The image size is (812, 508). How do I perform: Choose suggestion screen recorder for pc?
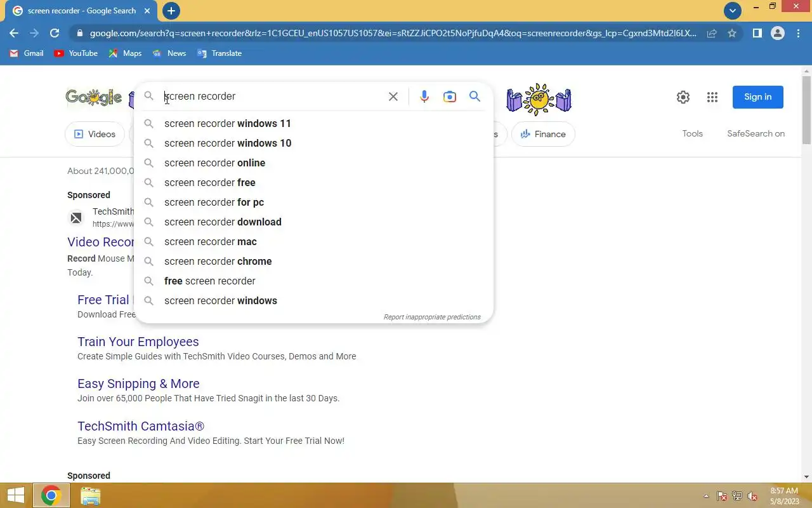(313, 202)
